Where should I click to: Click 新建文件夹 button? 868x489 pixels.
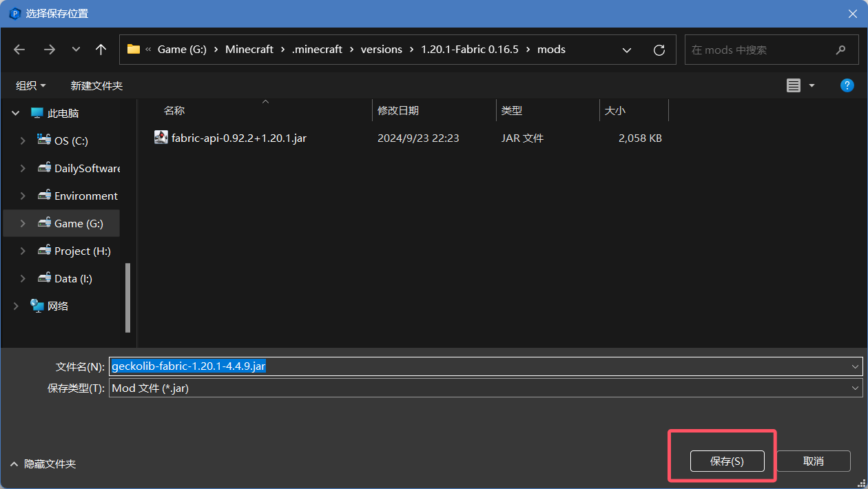[96, 85]
